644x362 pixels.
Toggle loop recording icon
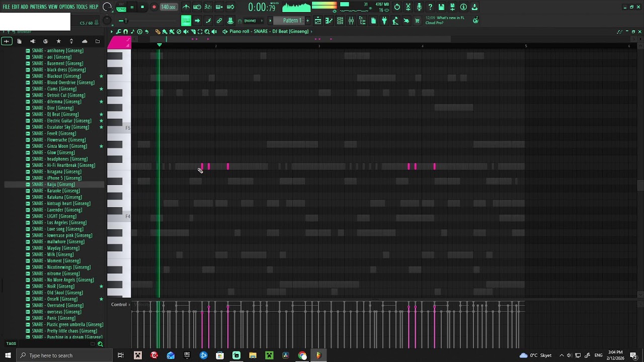[x=230, y=7]
